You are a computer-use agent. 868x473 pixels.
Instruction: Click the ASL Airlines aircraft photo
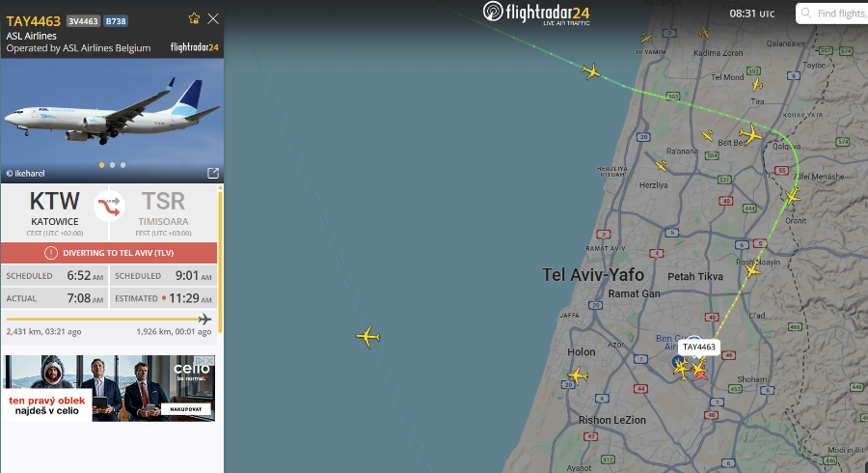tap(113, 121)
